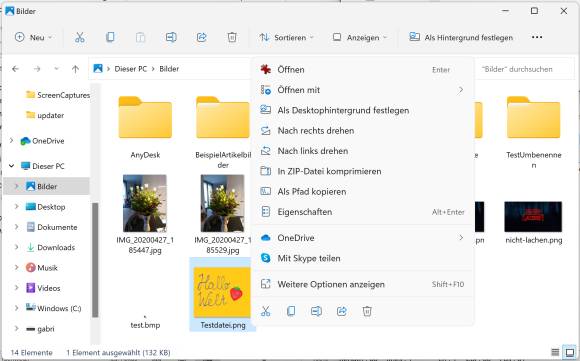This screenshot has width=580, height=361.
Task: Expand the Desktop tree node
Action: (16, 206)
